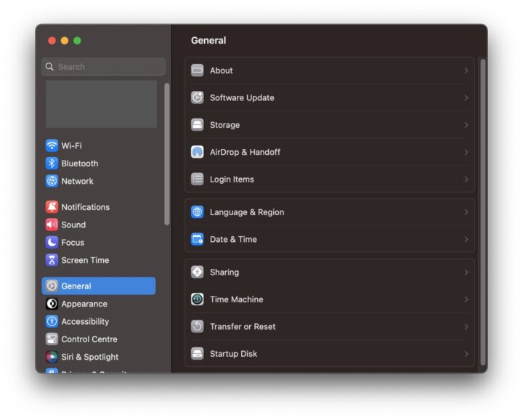Click the Language & Region globe icon

197,212
